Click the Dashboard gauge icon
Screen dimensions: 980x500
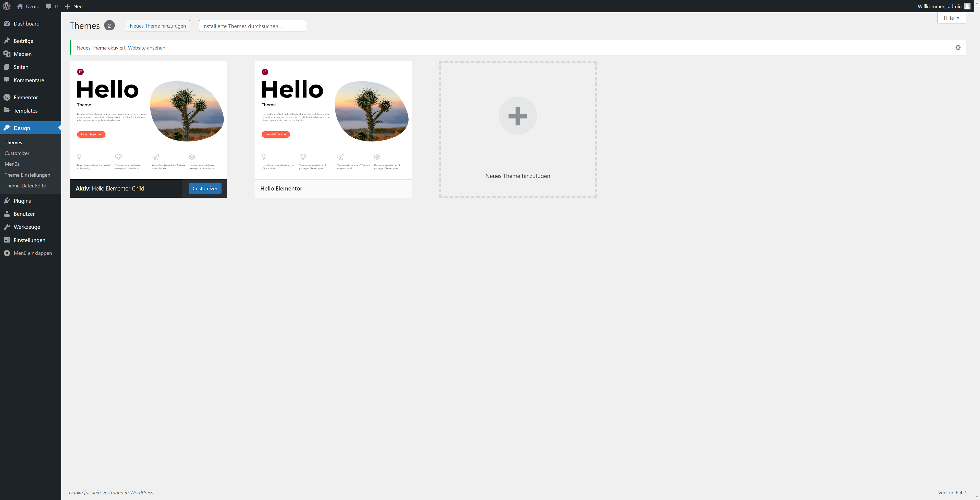[x=7, y=23]
